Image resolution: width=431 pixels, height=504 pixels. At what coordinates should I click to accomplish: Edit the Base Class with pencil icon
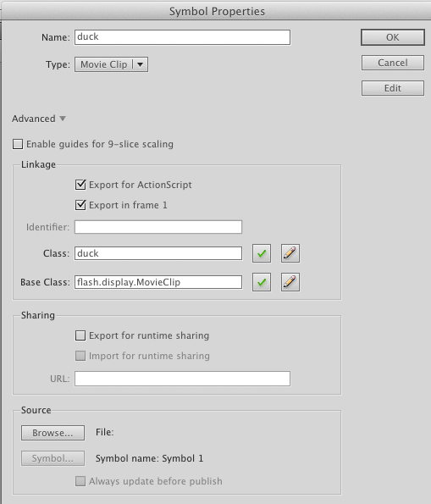290,282
